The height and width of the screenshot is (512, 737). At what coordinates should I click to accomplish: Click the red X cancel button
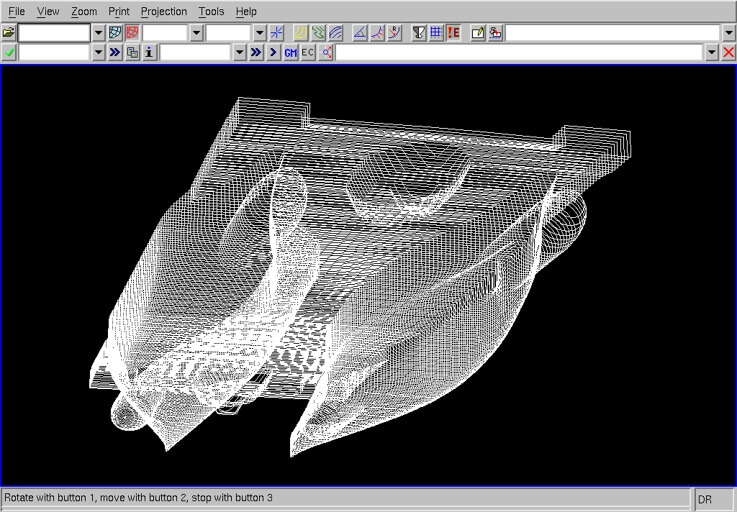point(729,52)
